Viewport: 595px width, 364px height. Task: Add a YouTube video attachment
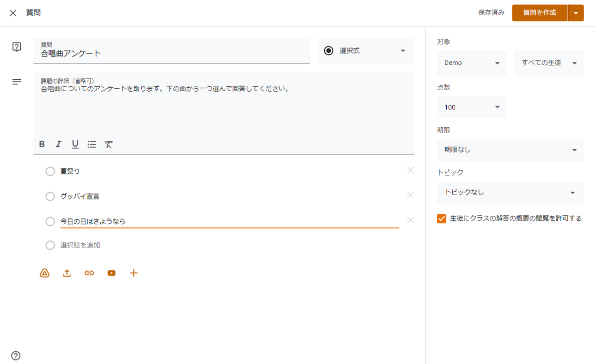pos(111,273)
